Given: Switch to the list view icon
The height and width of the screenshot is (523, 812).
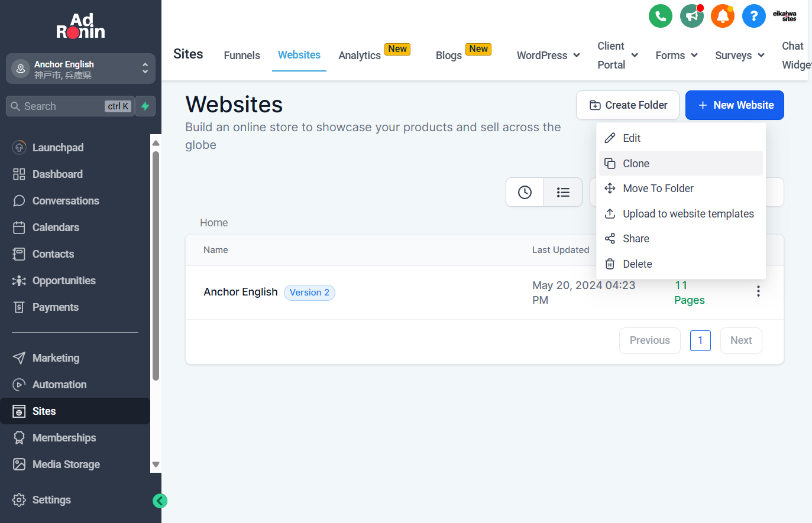Looking at the screenshot, I should 563,192.
